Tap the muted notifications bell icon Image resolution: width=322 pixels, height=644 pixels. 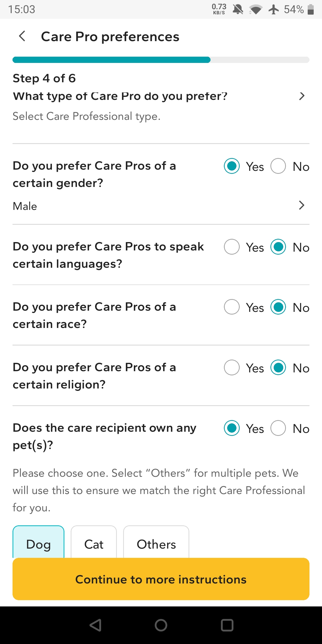coord(238,10)
